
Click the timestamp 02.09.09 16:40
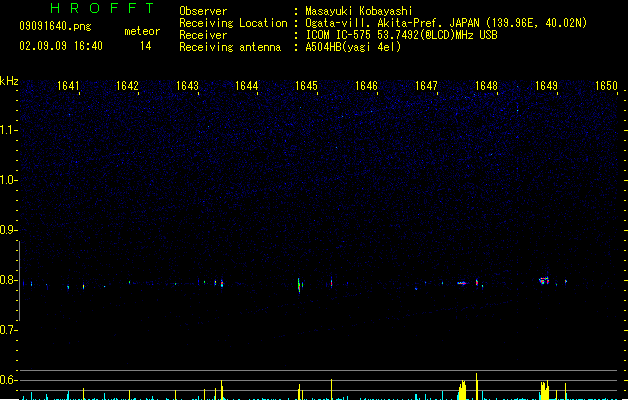click(x=61, y=46)
